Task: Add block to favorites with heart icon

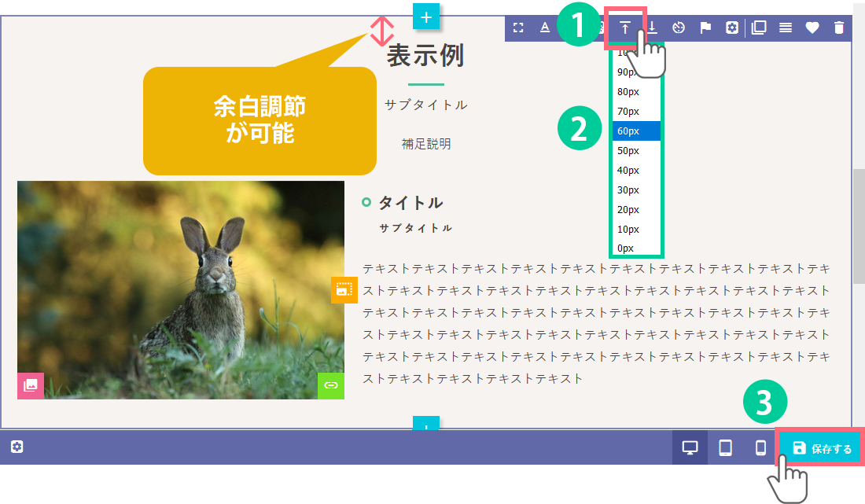Action: tap(812, 28)
